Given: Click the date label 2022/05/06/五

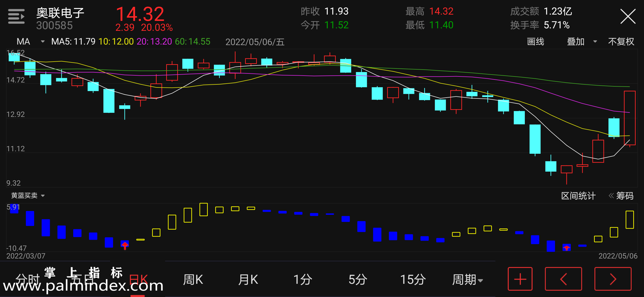Looking at the screenshot, I should click(x=255, y=42).
